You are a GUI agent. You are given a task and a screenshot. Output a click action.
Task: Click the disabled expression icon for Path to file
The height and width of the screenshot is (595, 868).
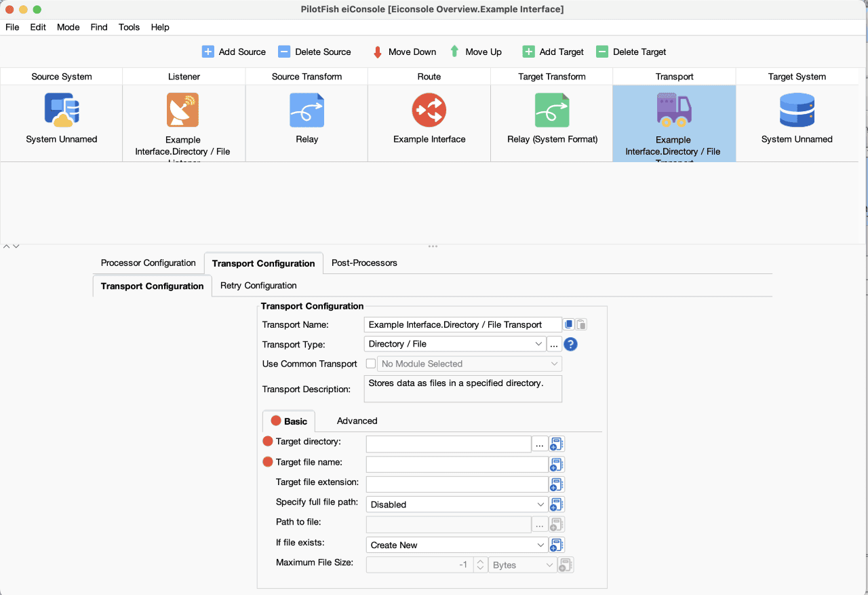(556, 524)
